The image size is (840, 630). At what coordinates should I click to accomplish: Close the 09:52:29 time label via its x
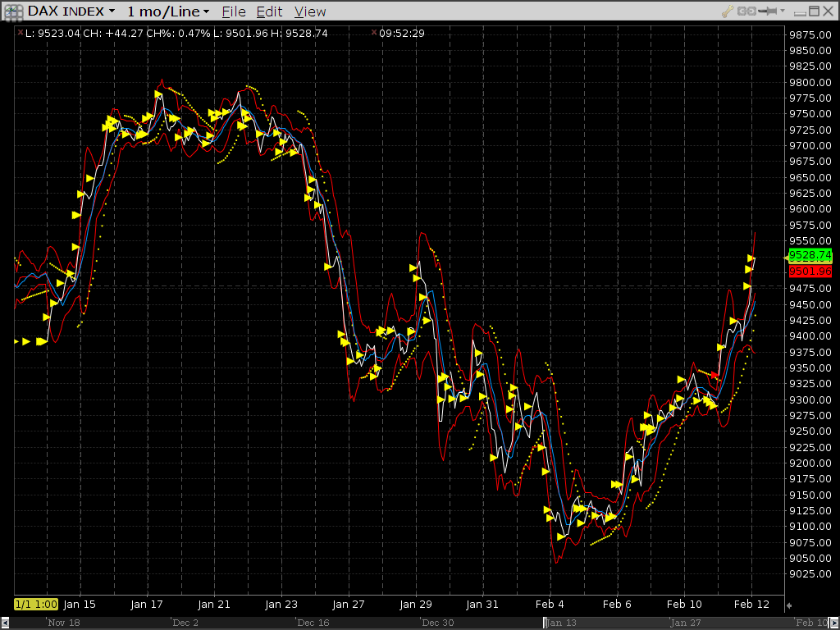pyautogui.click(x=374, y=33)
